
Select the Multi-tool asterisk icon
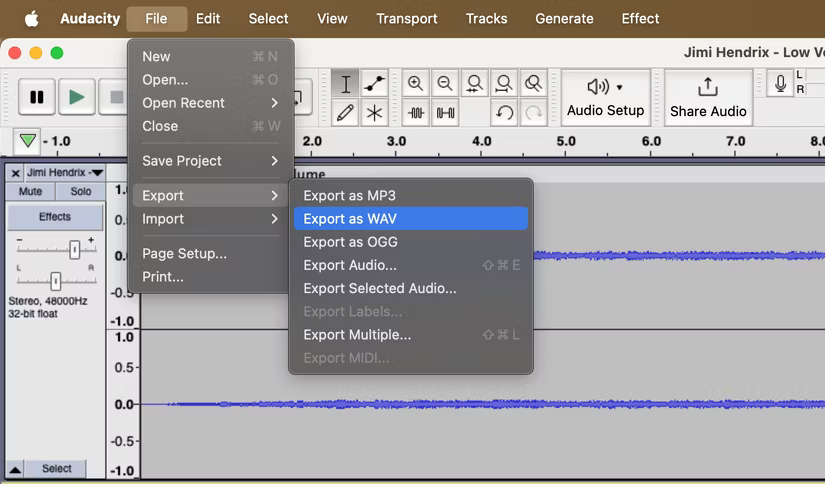374,113
